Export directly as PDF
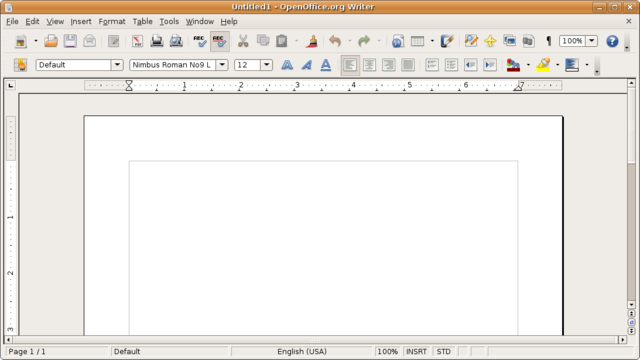 [137, 41]
